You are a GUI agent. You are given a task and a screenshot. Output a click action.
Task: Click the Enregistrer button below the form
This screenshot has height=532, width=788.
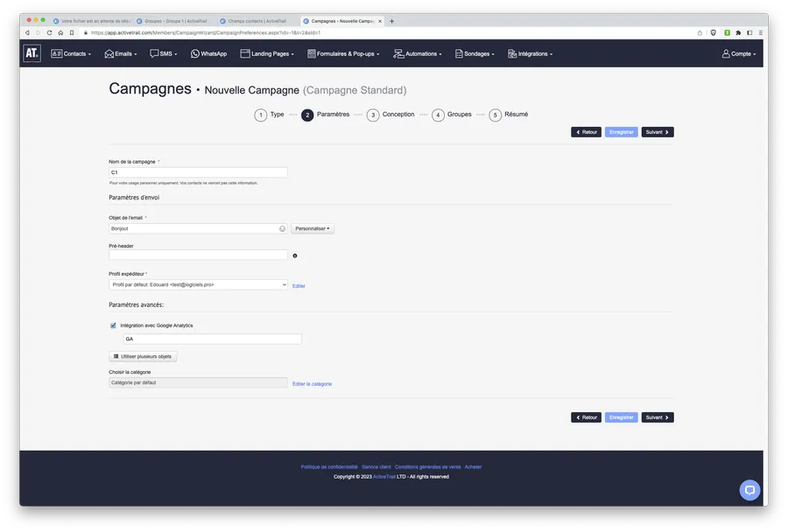coord(621,417)
